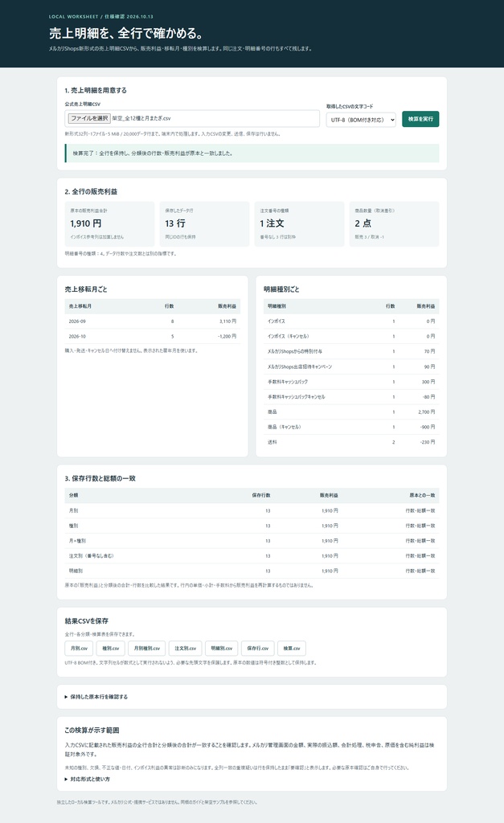Screen dimensions: 504x823
Task: Download 月別種別.csv result file
Action: (x=147, y=649)
